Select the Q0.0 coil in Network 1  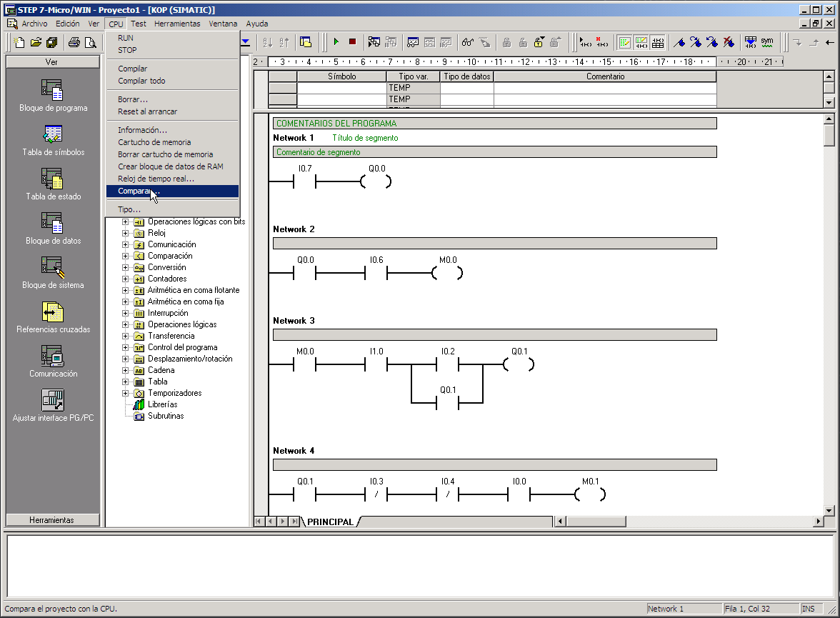[x=376, y=181]
